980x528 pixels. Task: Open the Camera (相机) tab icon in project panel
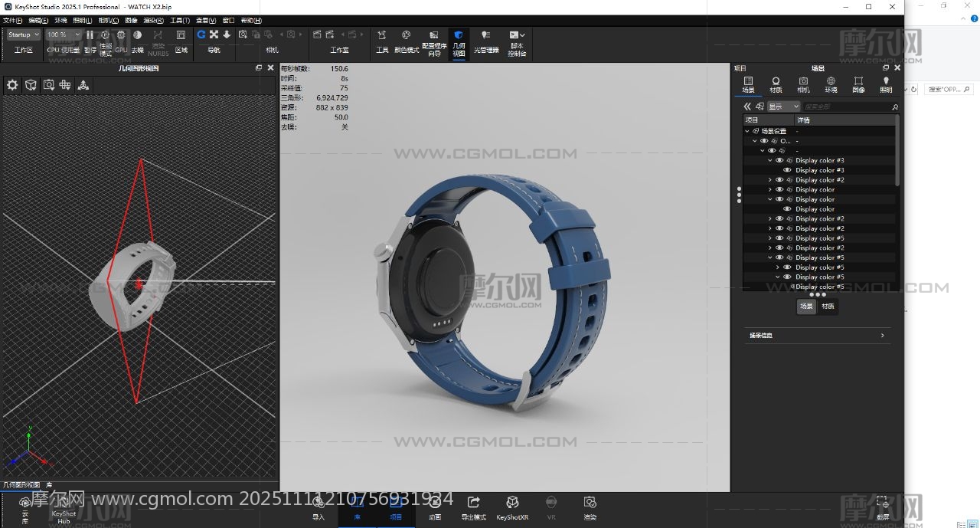(x=803, y=84)
